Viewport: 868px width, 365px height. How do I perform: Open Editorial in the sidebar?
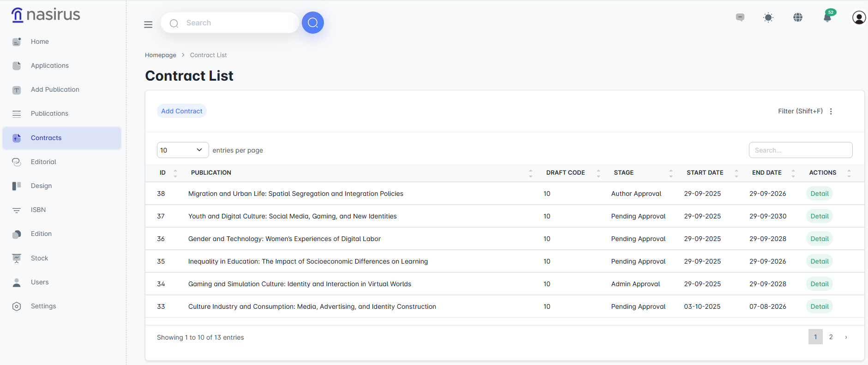43,162
